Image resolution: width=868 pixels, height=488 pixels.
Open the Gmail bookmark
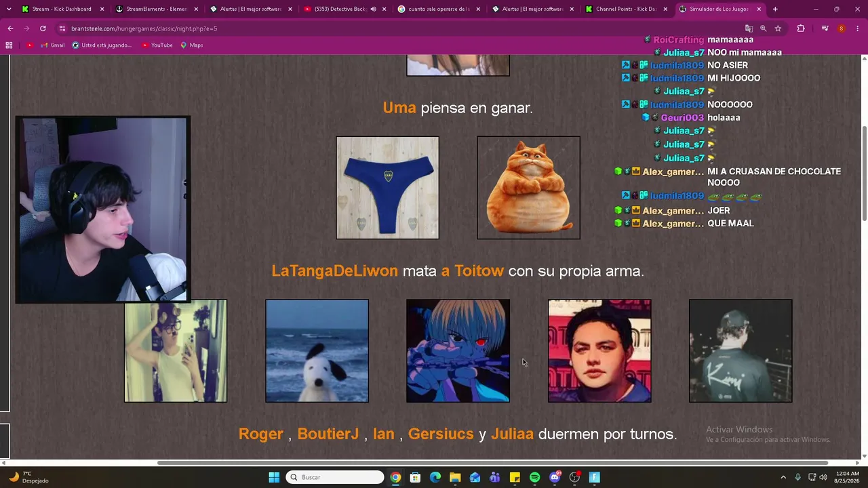(x=53, y=45)
